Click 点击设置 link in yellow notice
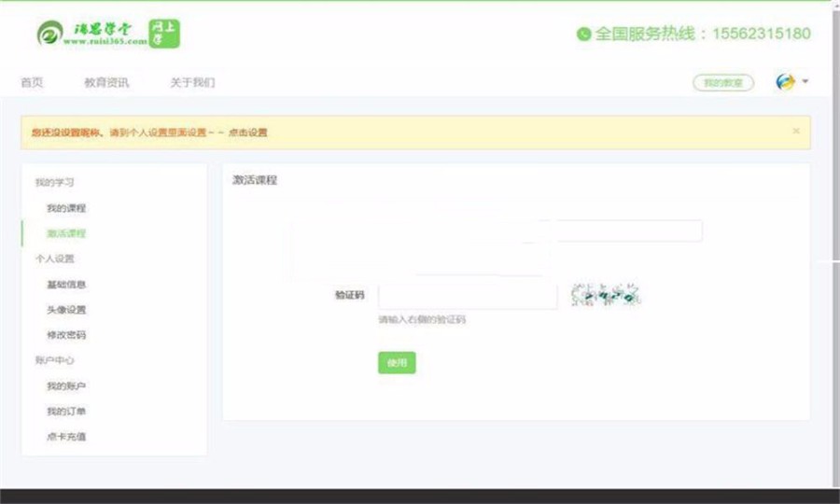 pyautogui.click(x=247, y=133)
